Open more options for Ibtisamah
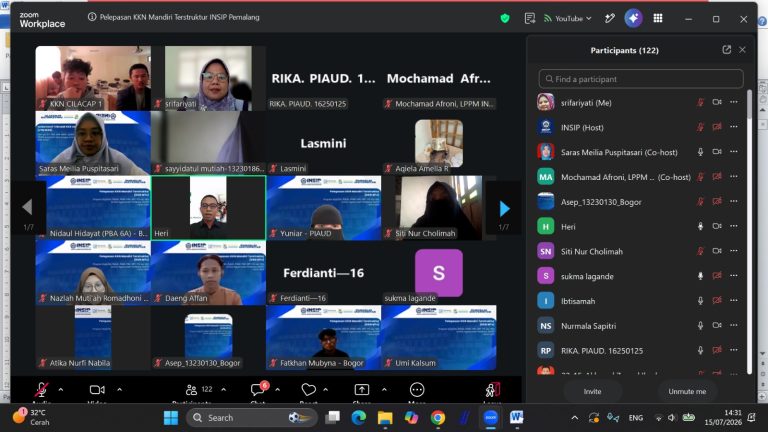The height and width of the screenshot is (432, 768). [734, 301]
